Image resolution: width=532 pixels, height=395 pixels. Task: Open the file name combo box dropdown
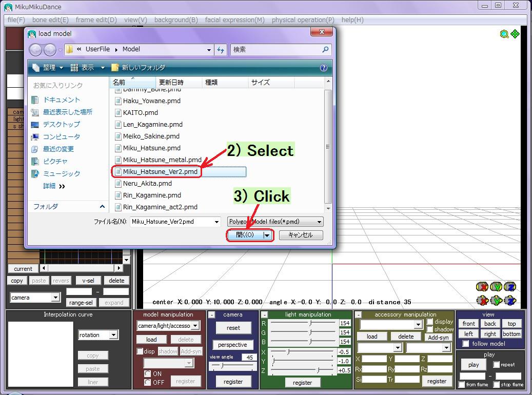click(x=216, y=222)
